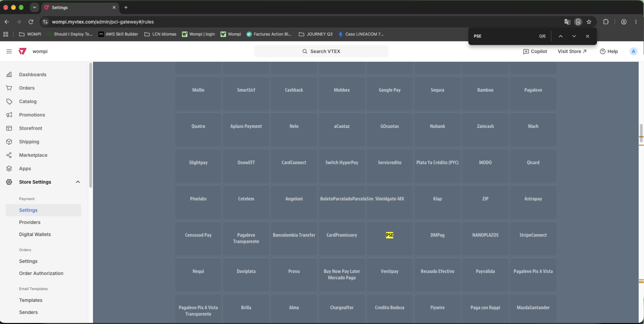Click the Shipping box icon
The width and height of the screenshot is (644, 324).
9,142
